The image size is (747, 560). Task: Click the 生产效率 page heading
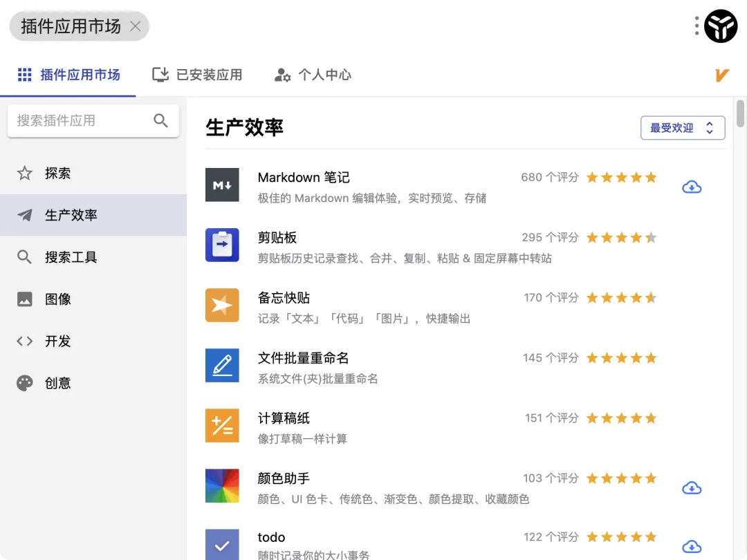(244, 128)
